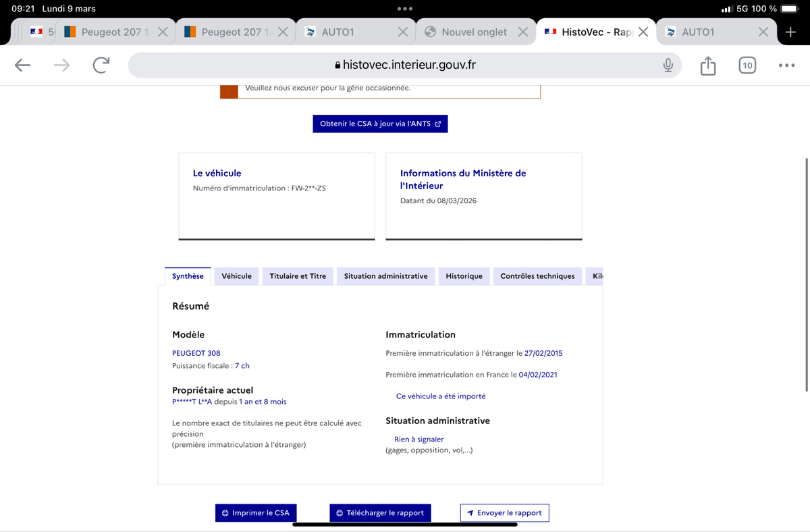810x532 pixels.
Task: Click Télécharger le rapport button
Action: 380,513
